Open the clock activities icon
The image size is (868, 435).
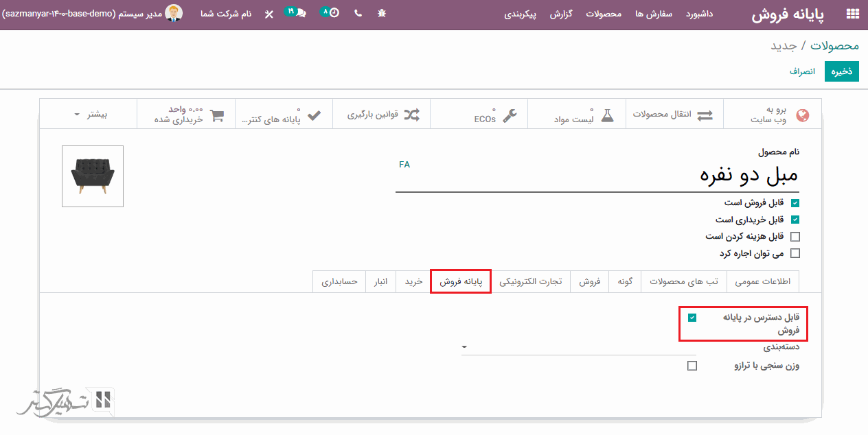click(x=333, y=12)
